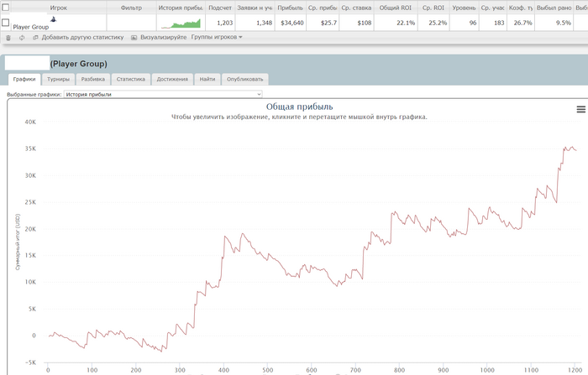Click the 'Player Group' name in the table row

(x=31, y=27)
